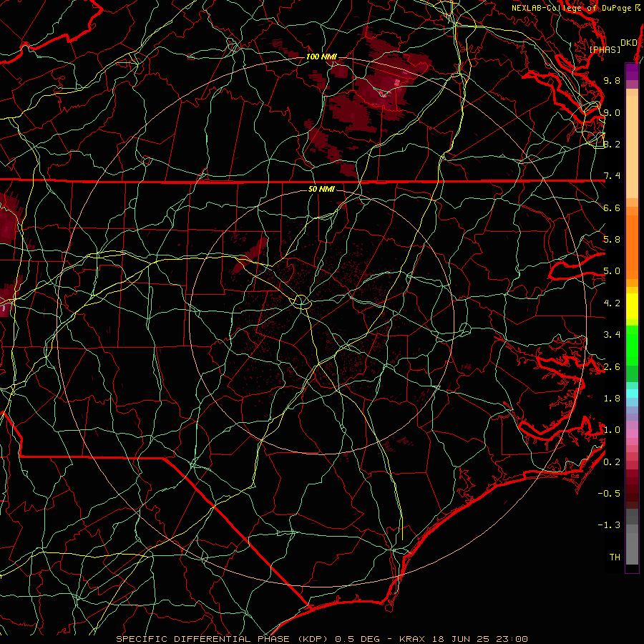Click the -0.5 colorbar value
Screen dimensions: 644x644
609,493
